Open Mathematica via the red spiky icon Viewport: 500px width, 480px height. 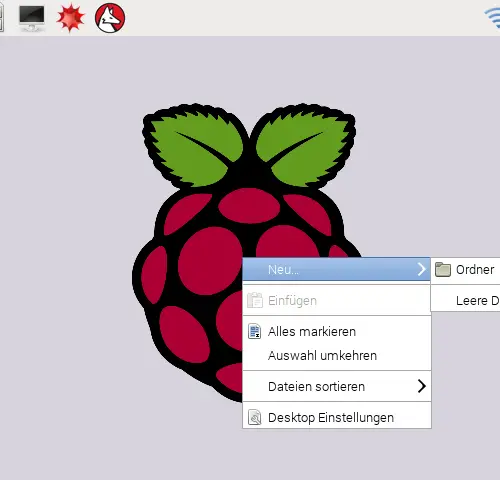click(70, 18)
